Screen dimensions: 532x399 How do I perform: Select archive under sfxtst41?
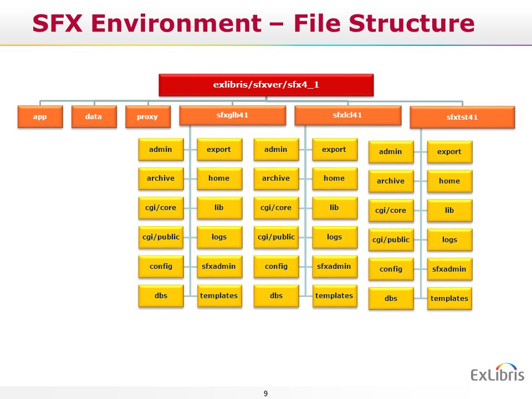pos(391,181)
